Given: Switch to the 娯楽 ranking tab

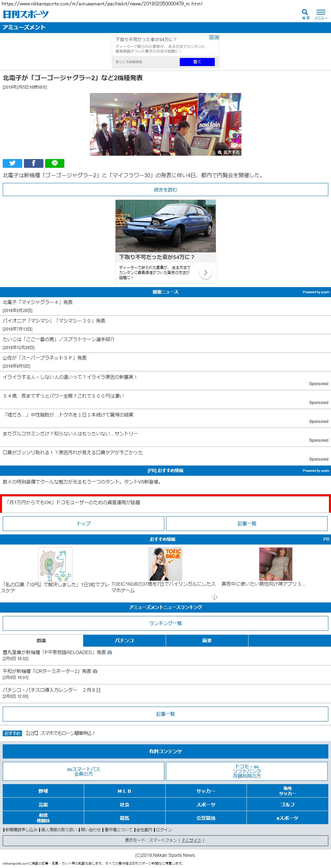Looking at the screenshot, I should pos(41,641).
